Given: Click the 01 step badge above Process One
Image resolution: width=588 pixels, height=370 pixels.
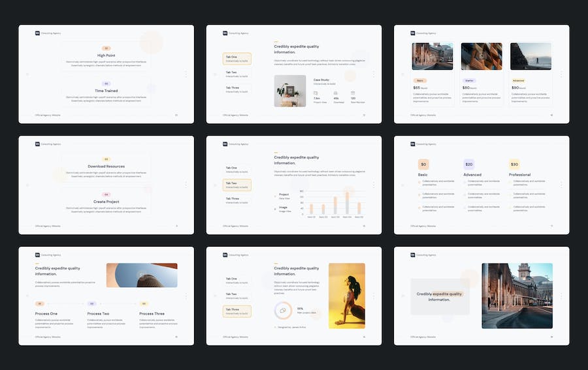Looking at the screenshot, I should point(39,303).
